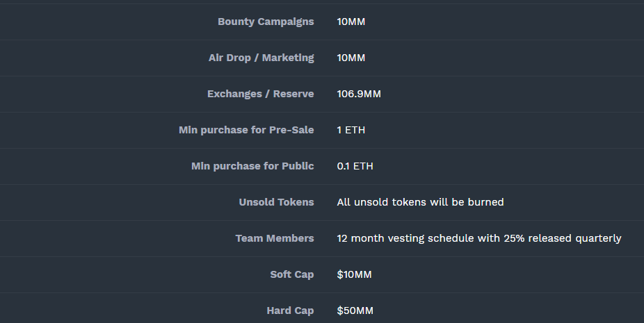Image resolution: width=644 pixels, height=323 pixels.
Task: Select the 10MM Bounty Campaigns value
Action: (x=351, y=22)
